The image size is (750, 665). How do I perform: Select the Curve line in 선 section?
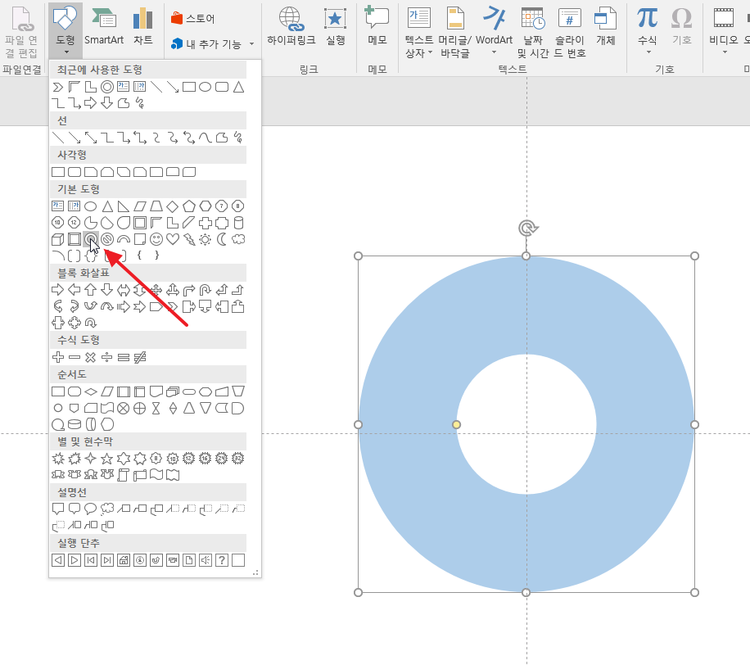click(205, 138)
